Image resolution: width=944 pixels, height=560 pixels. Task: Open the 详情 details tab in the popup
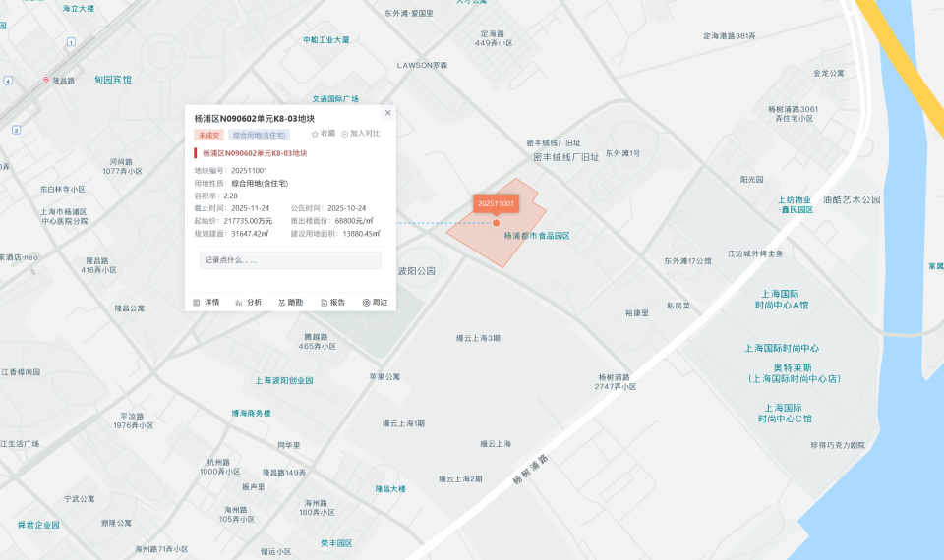206,302
